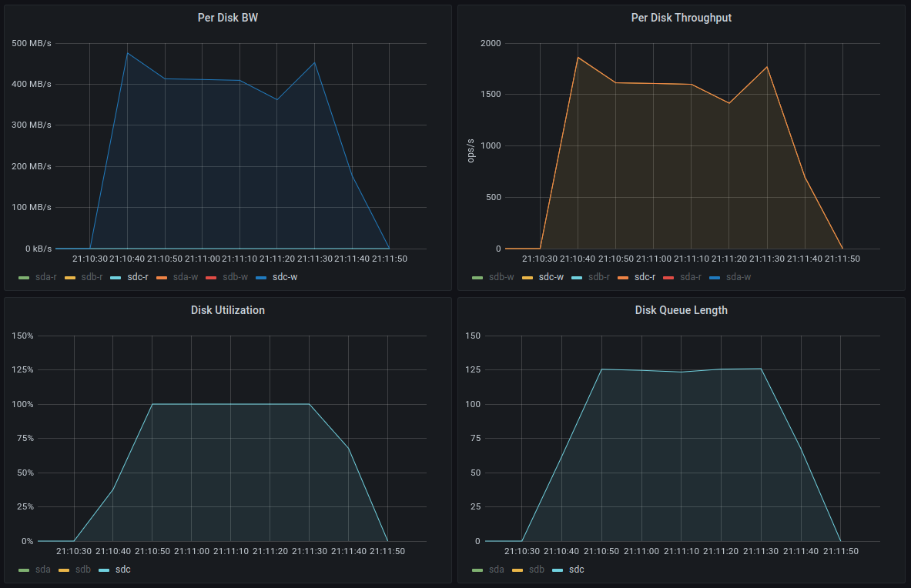
Task: Click the sdb-r yellow color swatch in Per Disk BW
Action: pos(70,278)
